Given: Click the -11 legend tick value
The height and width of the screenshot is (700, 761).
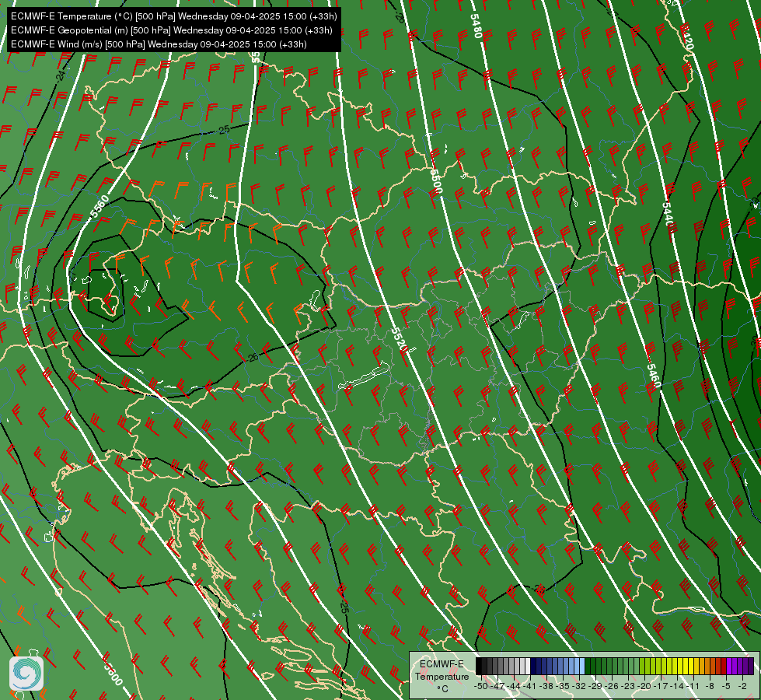Looking at the screenshot, I should 693,687.
